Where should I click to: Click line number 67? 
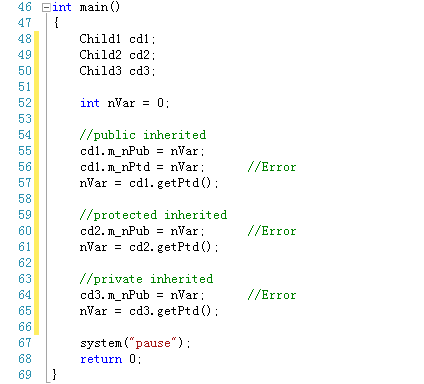click(25, 343)
